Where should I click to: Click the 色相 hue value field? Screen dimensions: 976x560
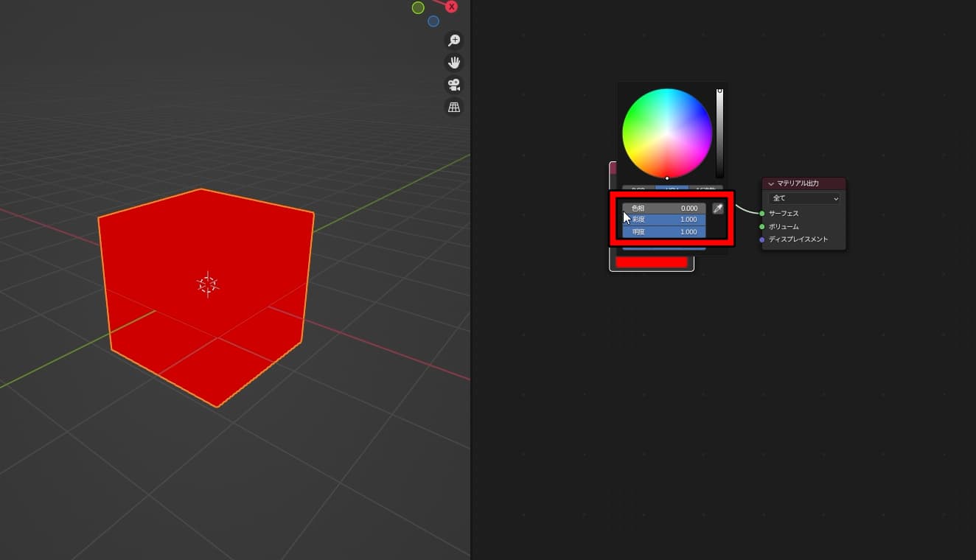664,209
